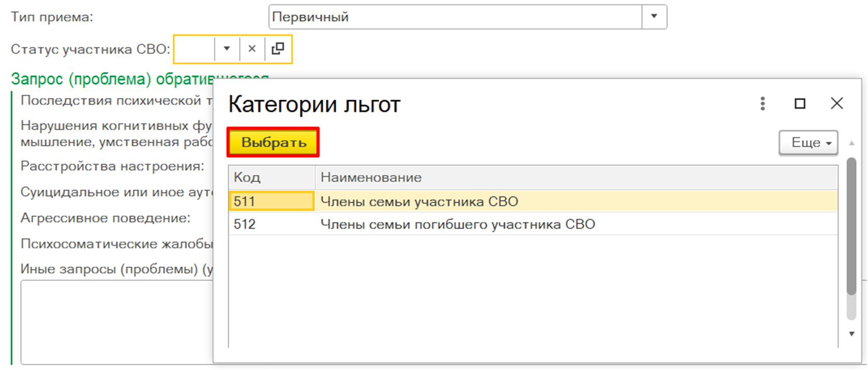
Task: Click inside the Статус участника СВО input
Action: (x=194, y=49)
